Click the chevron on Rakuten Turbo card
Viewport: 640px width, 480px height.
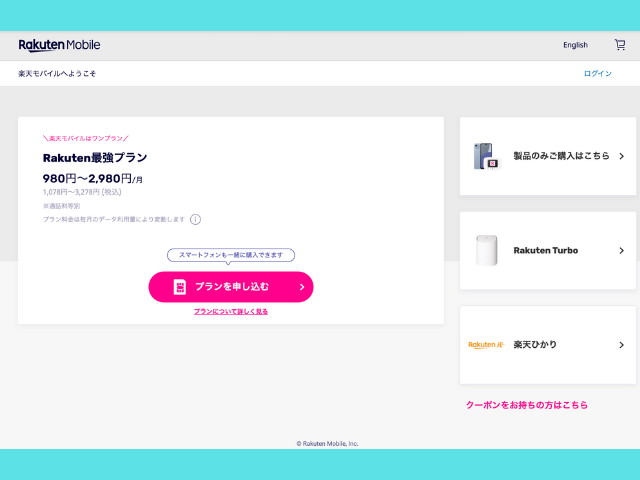[x=621, y=251]
